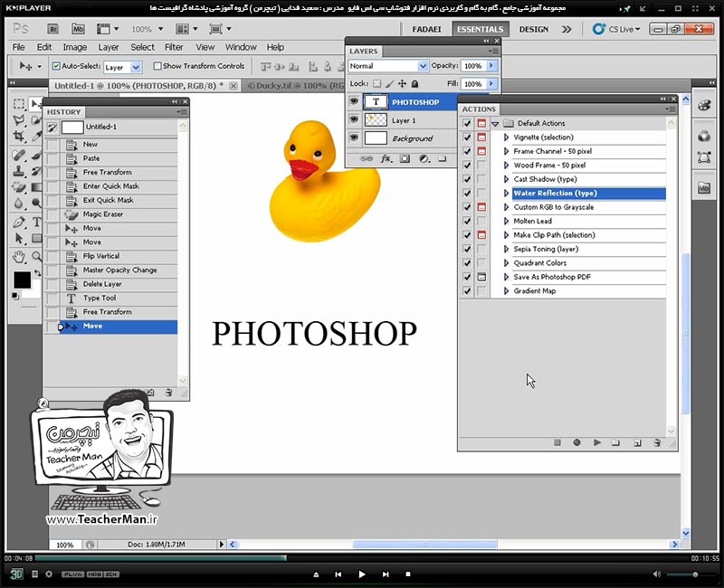This screenshot has height=588, width=724.
Task: Launch Adobe Bridge from the Br icon
Action: coord(52,29)
